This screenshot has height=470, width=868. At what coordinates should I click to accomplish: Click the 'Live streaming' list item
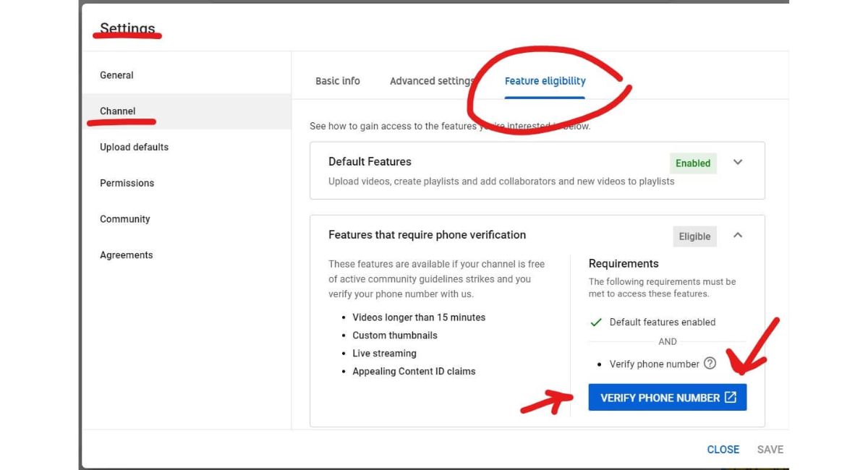384,354
